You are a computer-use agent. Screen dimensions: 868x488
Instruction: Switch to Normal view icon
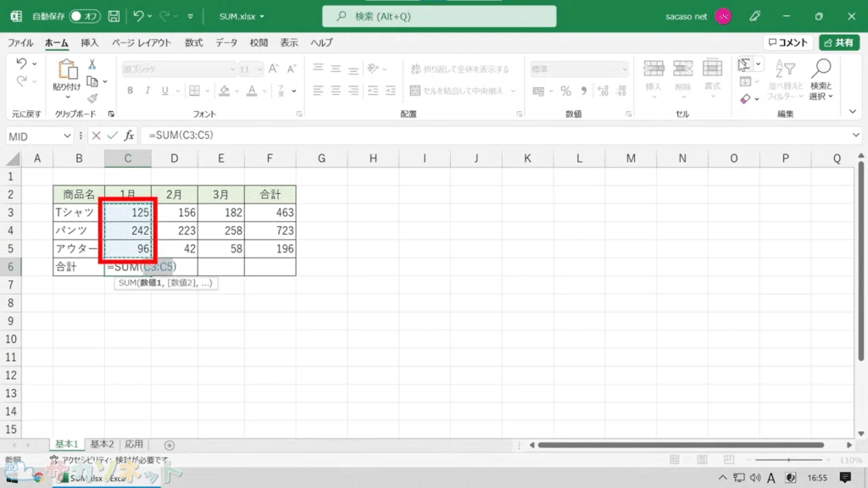675,460
